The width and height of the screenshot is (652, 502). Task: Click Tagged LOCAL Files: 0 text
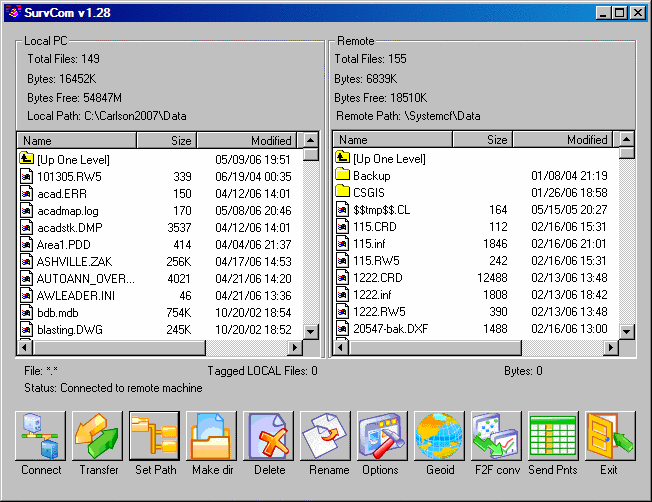pos(262,371)
